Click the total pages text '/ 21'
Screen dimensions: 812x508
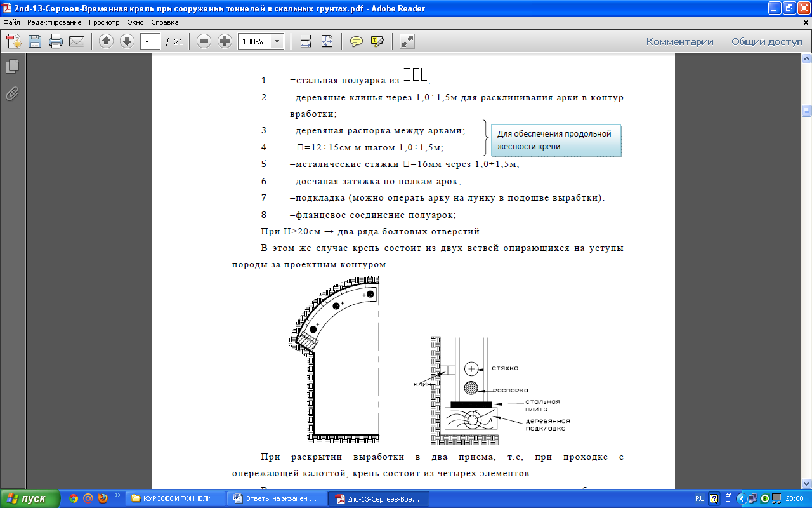(x=174, y=41)
